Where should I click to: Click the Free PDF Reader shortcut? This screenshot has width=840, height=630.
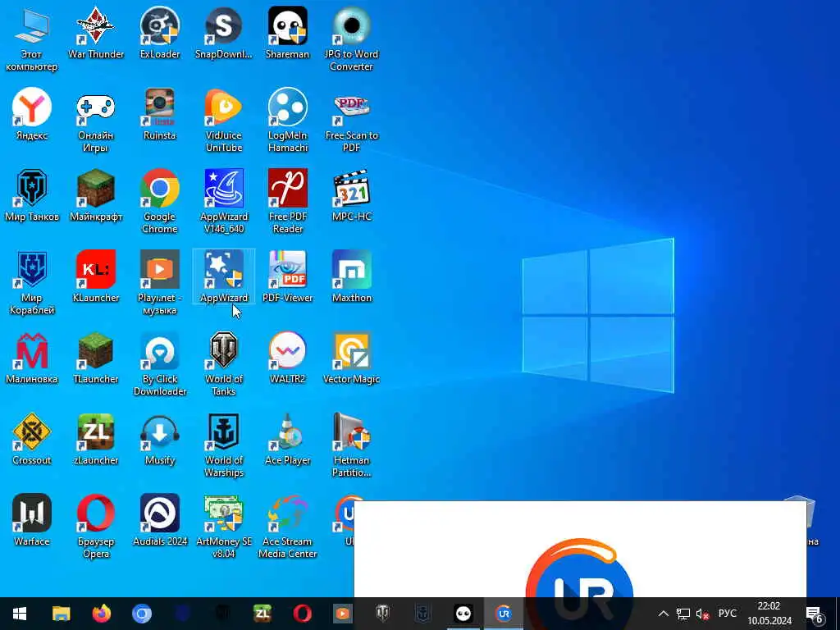pyautogui.click(x=288, y=201)
